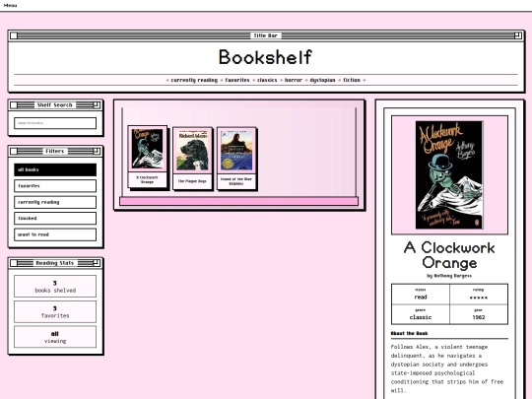
Task: Click the Shelf Search window title
Action: [x=55, y=105]
